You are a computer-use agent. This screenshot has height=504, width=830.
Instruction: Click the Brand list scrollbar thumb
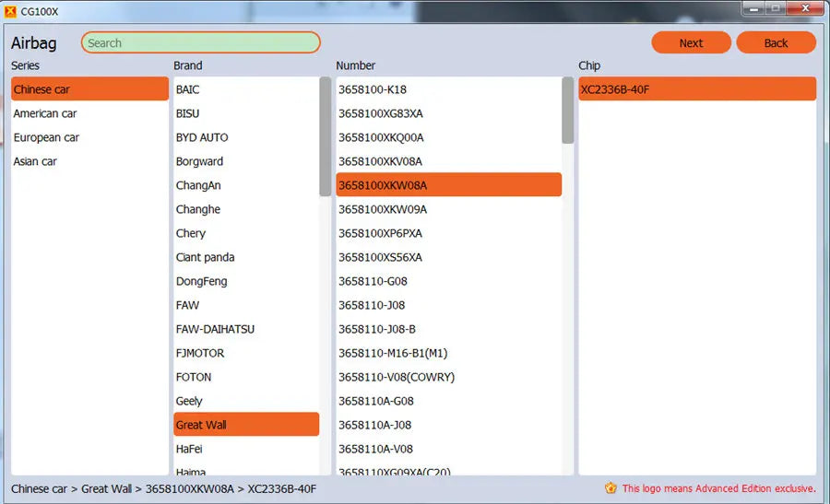point(325,136)
